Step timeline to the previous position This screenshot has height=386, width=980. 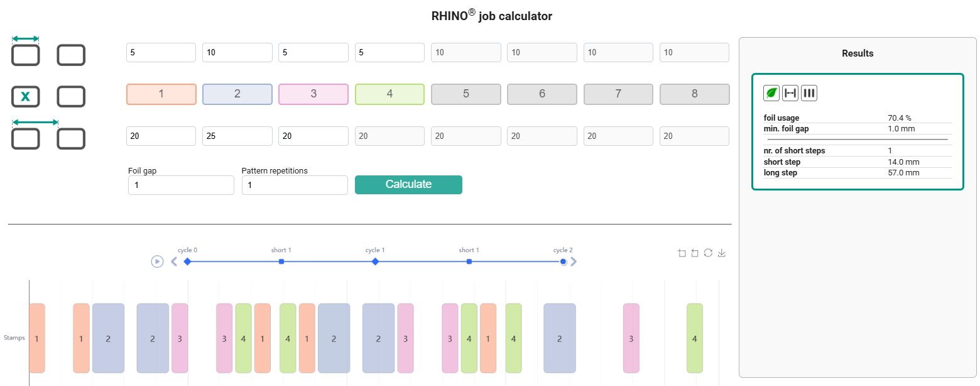(x=174, y=262)
